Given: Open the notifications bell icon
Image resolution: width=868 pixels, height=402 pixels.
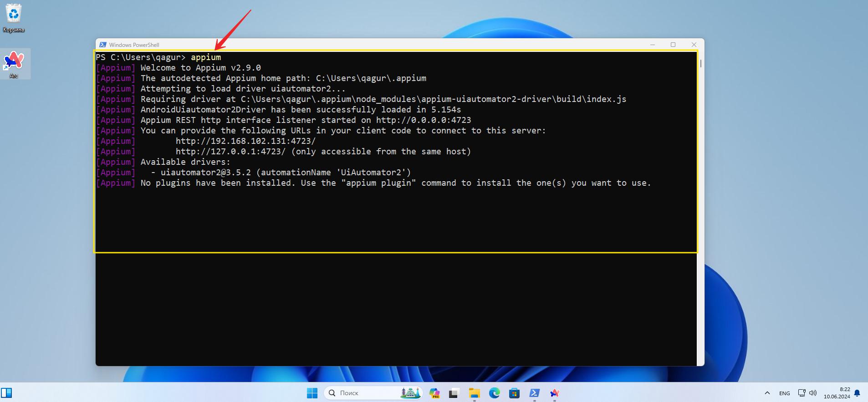Looking at the screenshot, I should tap(857, 393).
